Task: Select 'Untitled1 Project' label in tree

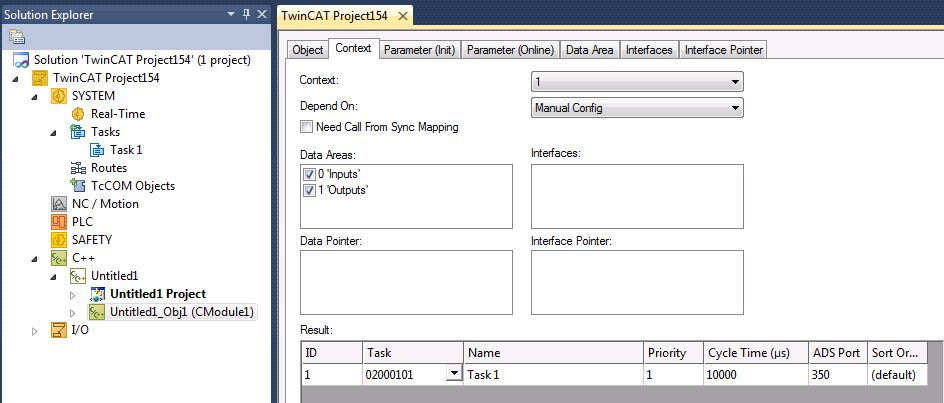Action: (x=158, y=294)
